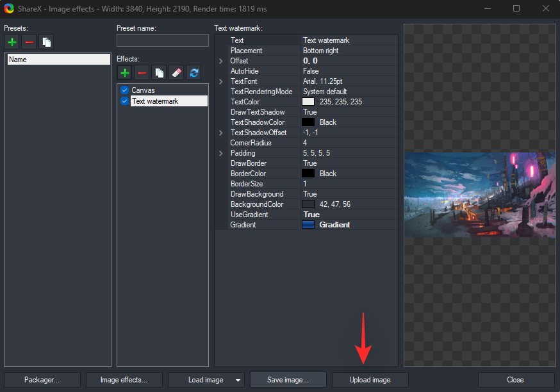Delete the selected preset
560x392 pixels.
click(x=29, y=42)
